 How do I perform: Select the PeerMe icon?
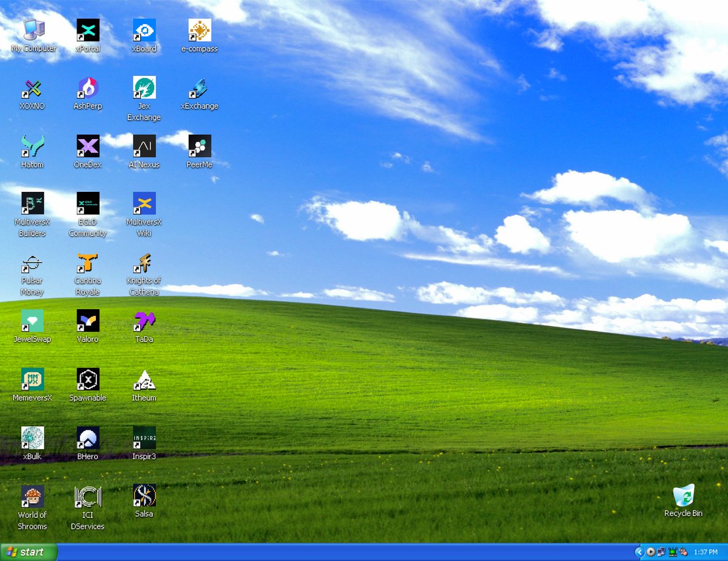(200, 146)
